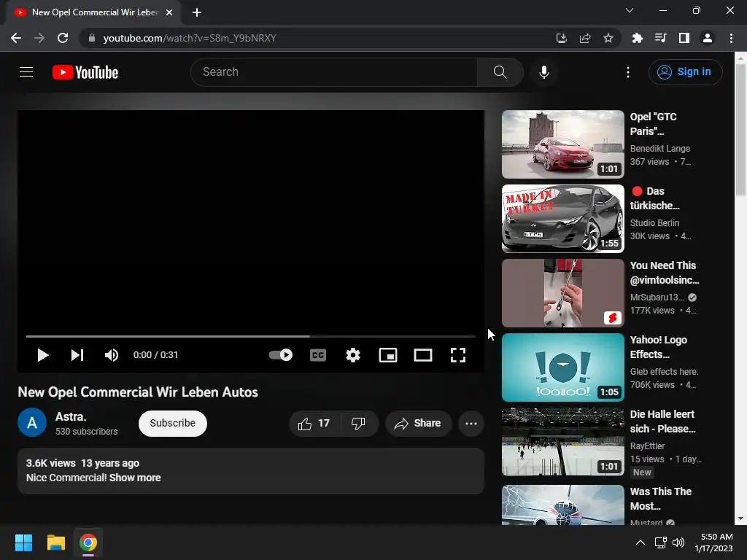
Task: Open player settings gear
Action: (x=353, y=355)
